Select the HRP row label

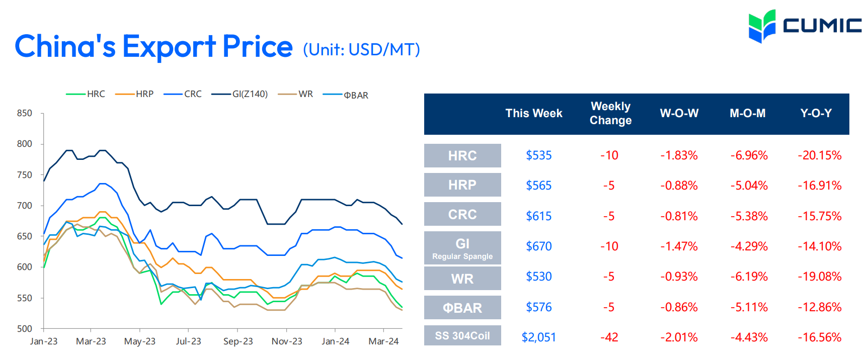point(462,185)
